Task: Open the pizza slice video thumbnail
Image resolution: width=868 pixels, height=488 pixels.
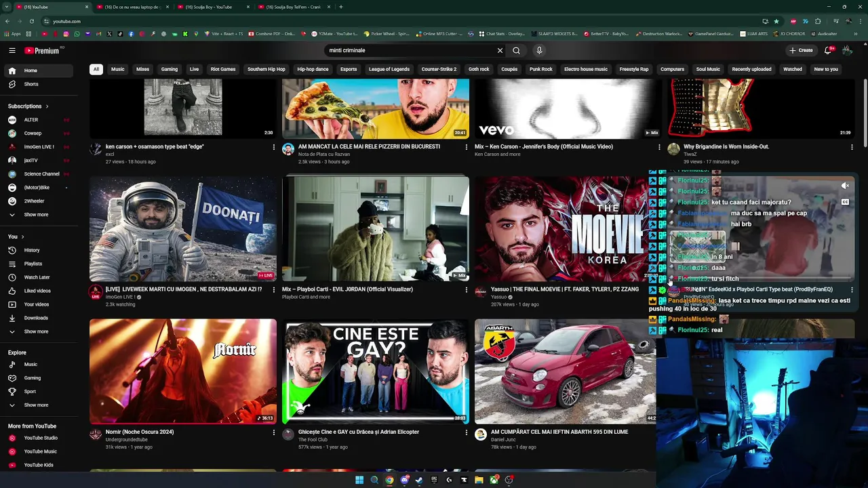Action: pos(376,108)
